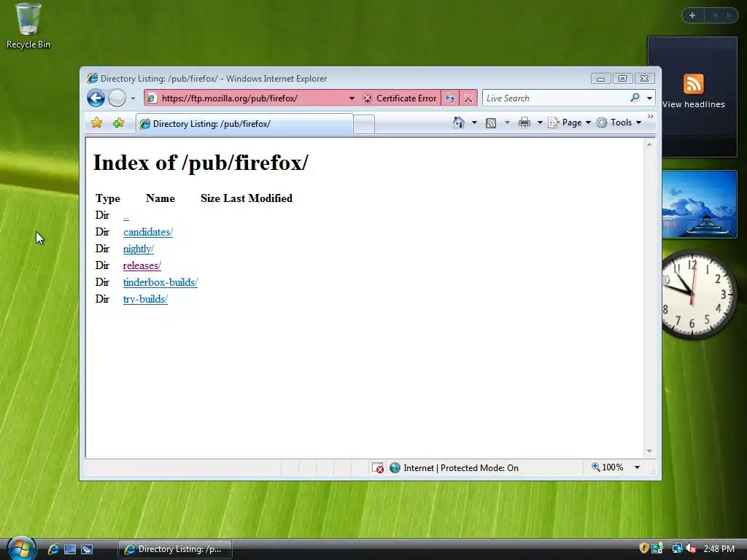This screenshot has height=560, width=747.
Task: Click the Home icon in the command bar
Action: [x=458, y=122]
